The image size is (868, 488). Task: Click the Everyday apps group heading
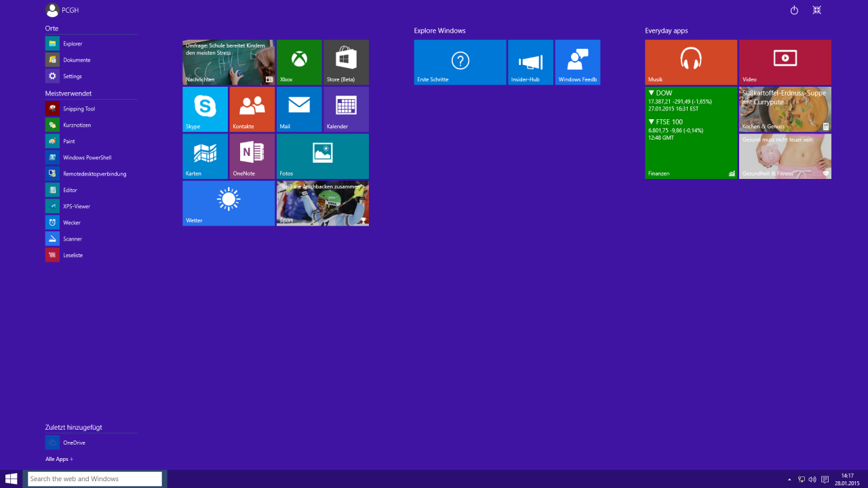click(x=667, y=30)
